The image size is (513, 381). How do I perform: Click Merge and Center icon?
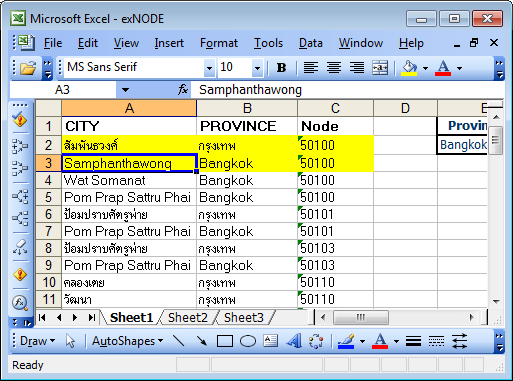point(380,68)
